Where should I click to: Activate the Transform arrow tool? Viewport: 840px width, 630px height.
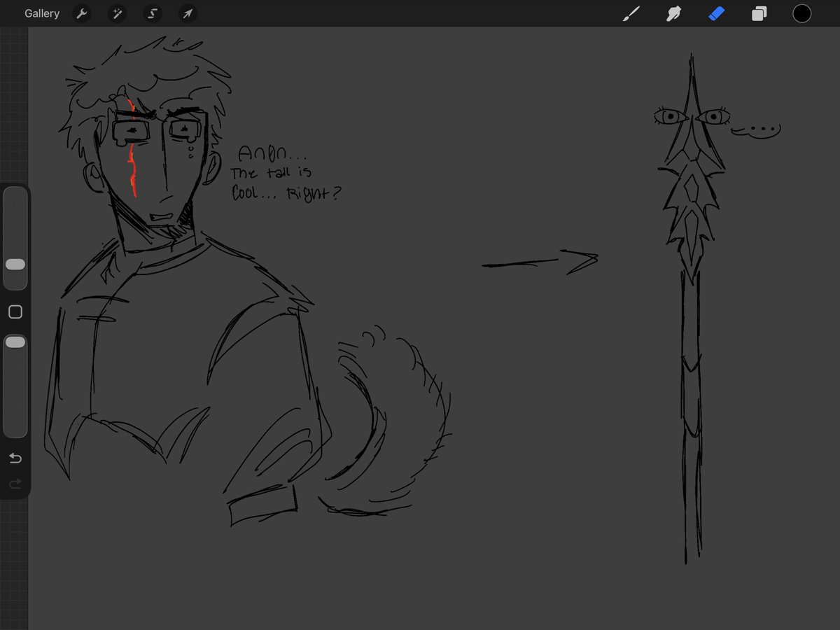(x=188, y=13)
